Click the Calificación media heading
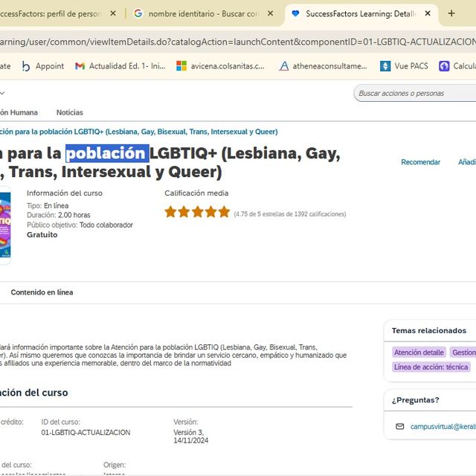Image resolution: width=476 pixels, height=476 pixels. point(196,193)
